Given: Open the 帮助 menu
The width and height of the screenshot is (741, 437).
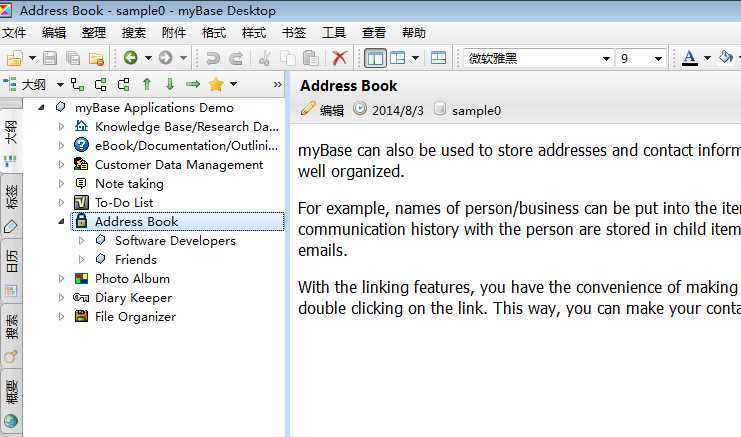Looking at the screenshot, I should (x=414, y=33).
